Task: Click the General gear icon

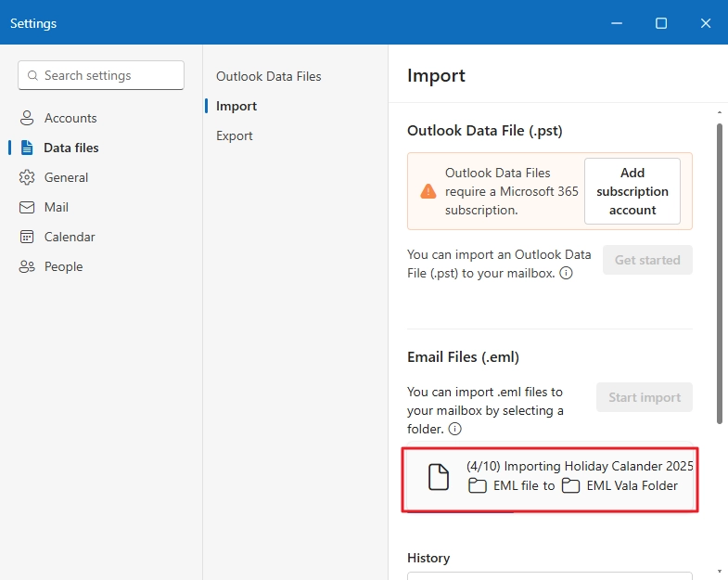Action: coord(27,177)
